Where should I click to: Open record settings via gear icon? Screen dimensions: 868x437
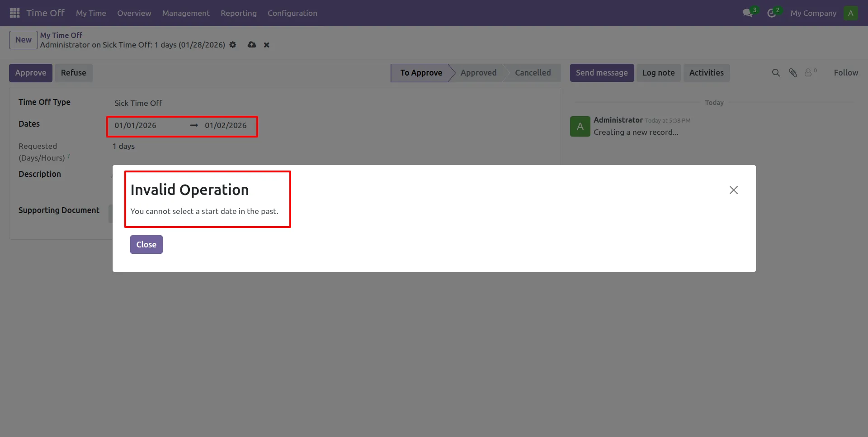tap(233, 45)
